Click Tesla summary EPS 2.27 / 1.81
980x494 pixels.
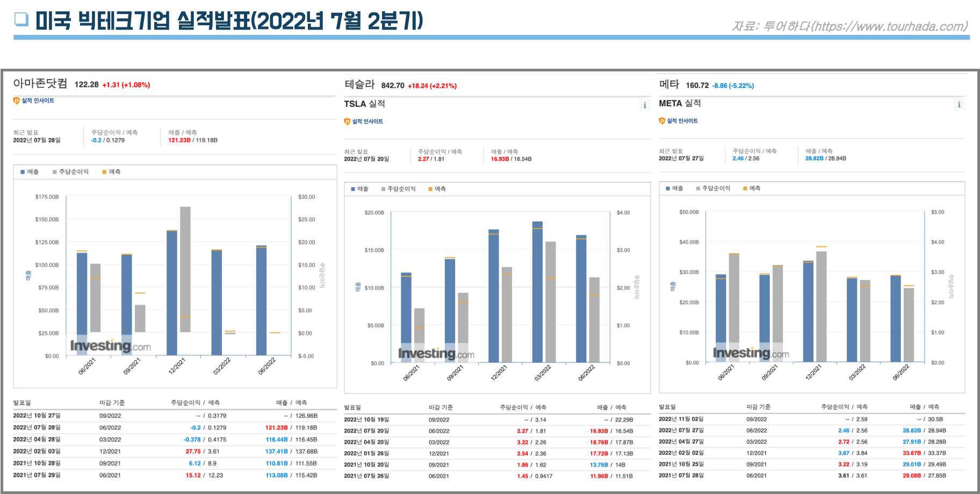[431, 159]
